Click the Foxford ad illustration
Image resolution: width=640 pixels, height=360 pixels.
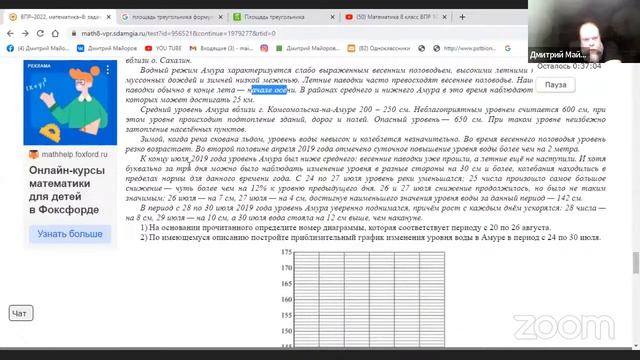click(70, 102)
